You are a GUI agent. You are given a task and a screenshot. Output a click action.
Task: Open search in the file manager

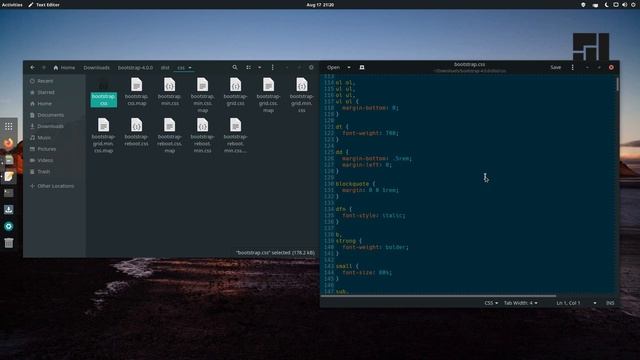point(235,67)
